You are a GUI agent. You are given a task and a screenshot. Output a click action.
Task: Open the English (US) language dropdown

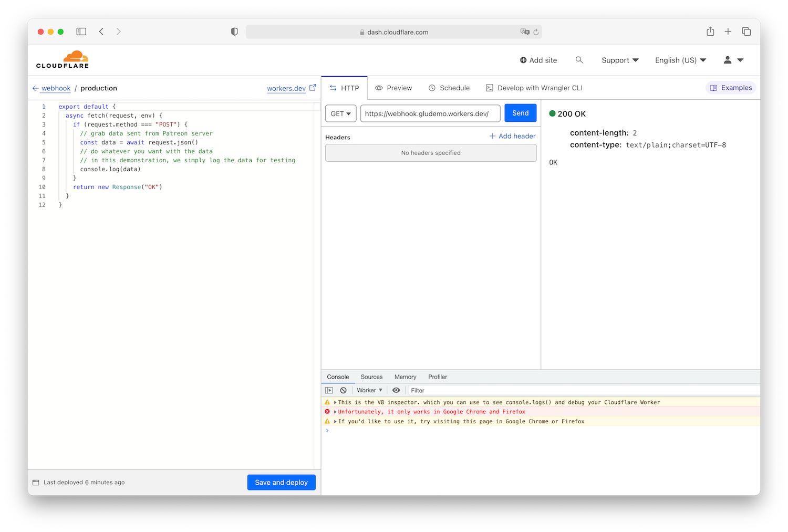[680, 60]
